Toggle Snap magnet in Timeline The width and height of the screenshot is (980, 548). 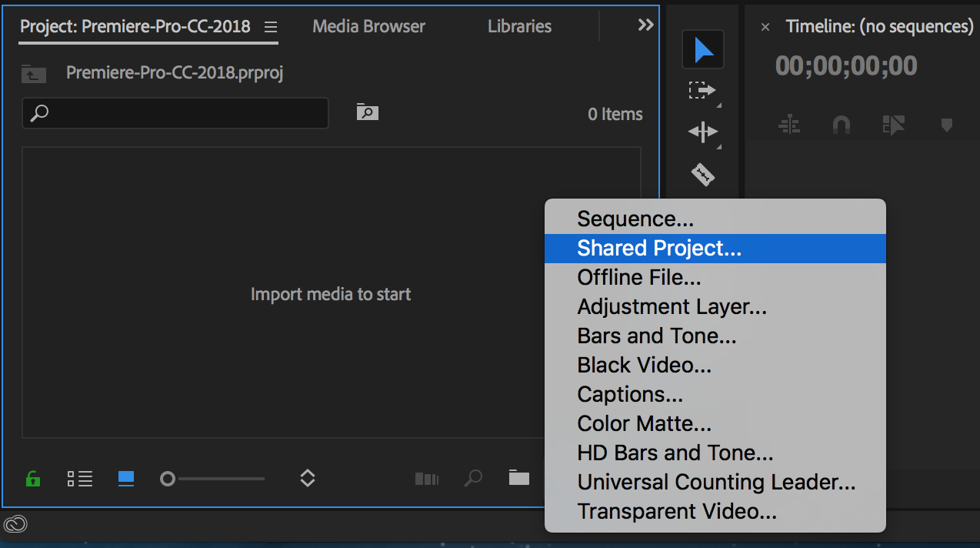(842, 125)
